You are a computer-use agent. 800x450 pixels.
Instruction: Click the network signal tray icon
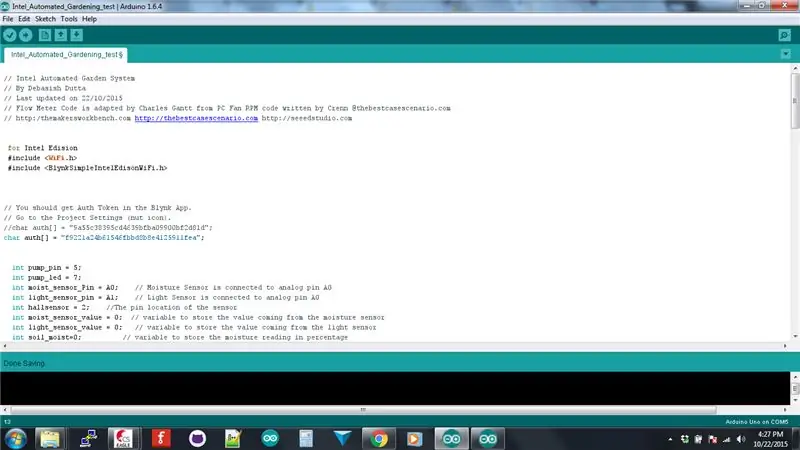coord(727,439)
